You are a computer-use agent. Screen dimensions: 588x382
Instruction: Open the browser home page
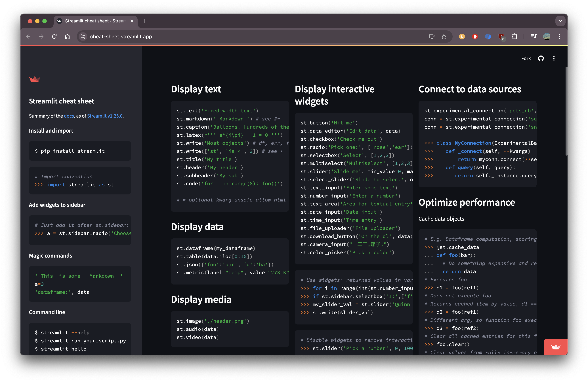67,37
